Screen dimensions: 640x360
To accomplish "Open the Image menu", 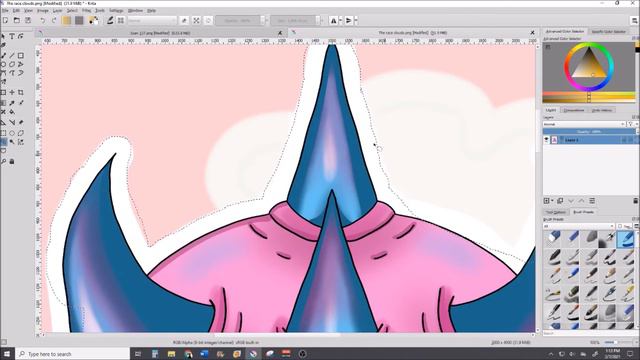I will (43, 10).
